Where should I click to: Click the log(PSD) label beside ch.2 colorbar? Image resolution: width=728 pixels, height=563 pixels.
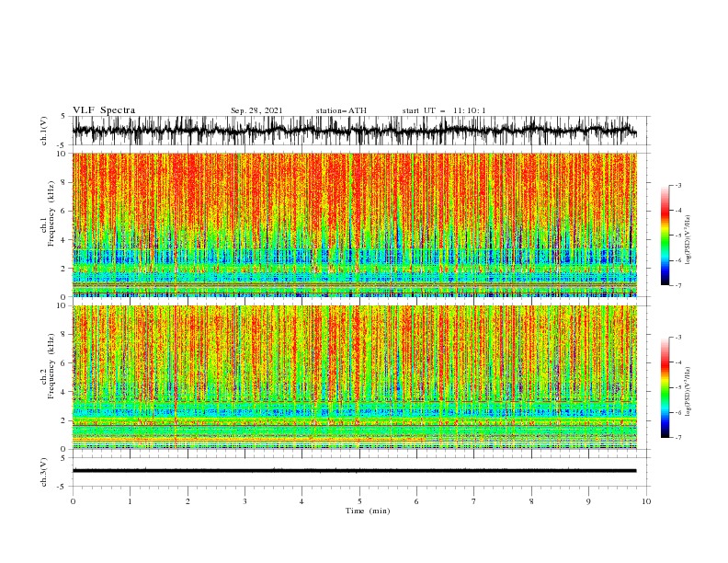tap(688, 392)
